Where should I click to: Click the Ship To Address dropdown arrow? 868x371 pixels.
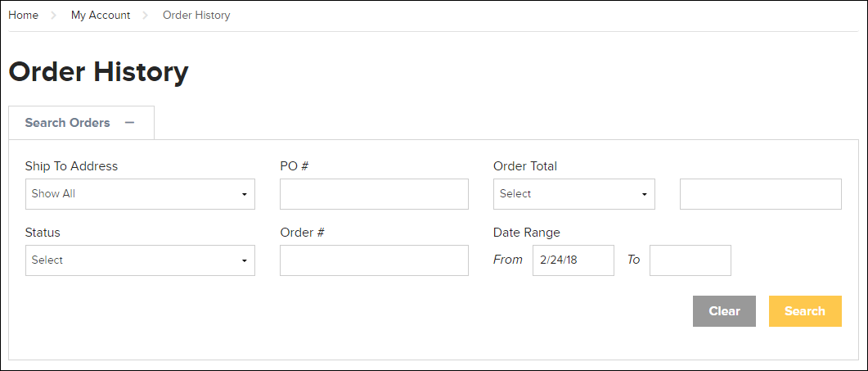(x=244, y=195)
